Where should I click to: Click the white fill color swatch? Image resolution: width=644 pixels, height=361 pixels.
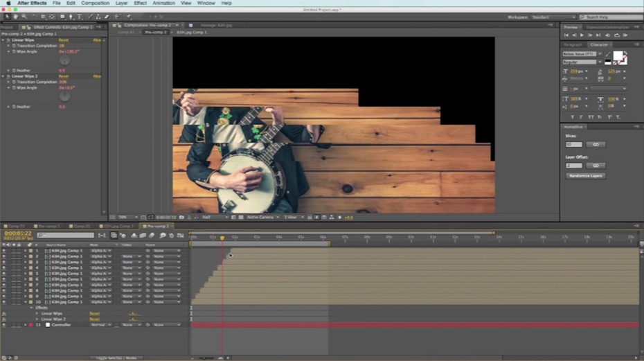tap(618, 56)
